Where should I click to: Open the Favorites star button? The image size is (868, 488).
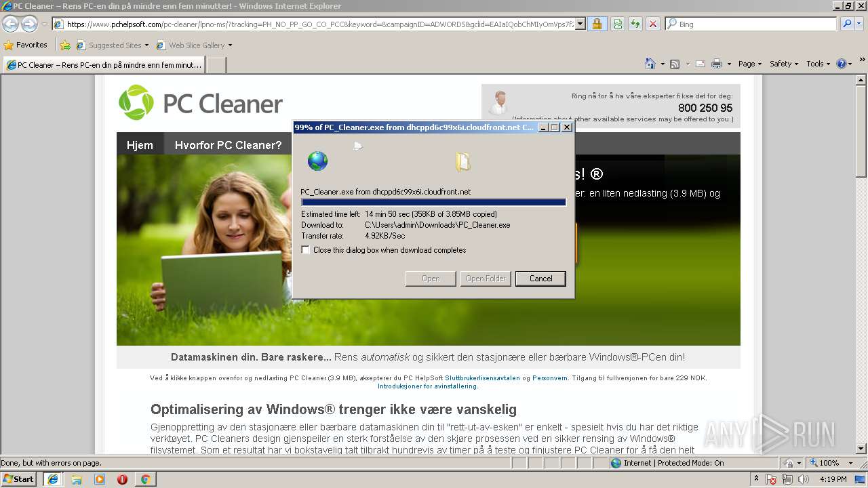[x=26, y=45]
